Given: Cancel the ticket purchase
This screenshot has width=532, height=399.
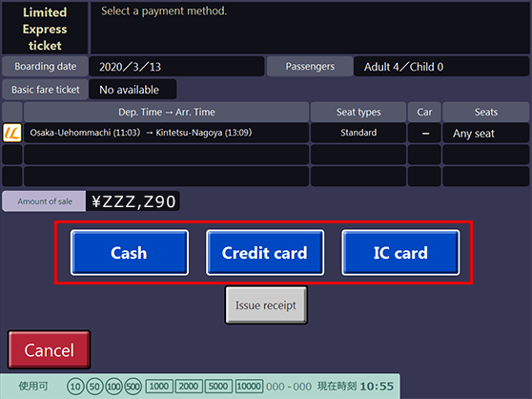Looking at the screenshot, I should click(49, 349).
